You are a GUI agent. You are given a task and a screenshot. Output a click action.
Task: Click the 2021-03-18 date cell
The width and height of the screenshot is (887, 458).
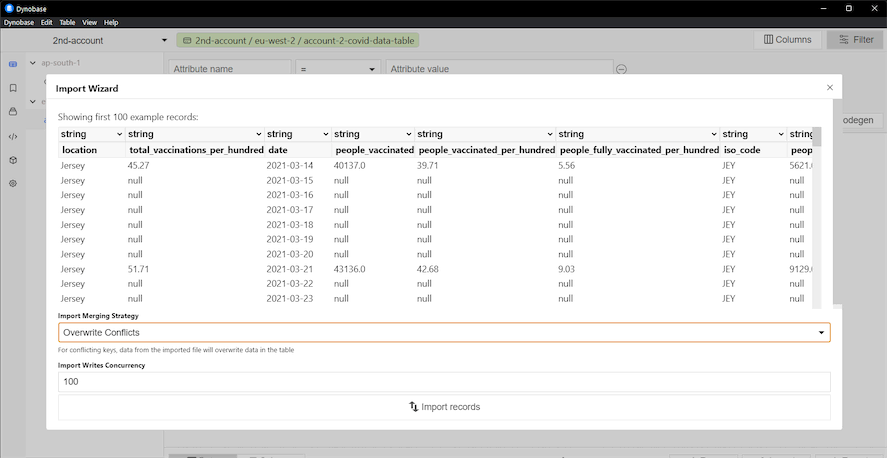pyautogui.click(x=290, y=225)
